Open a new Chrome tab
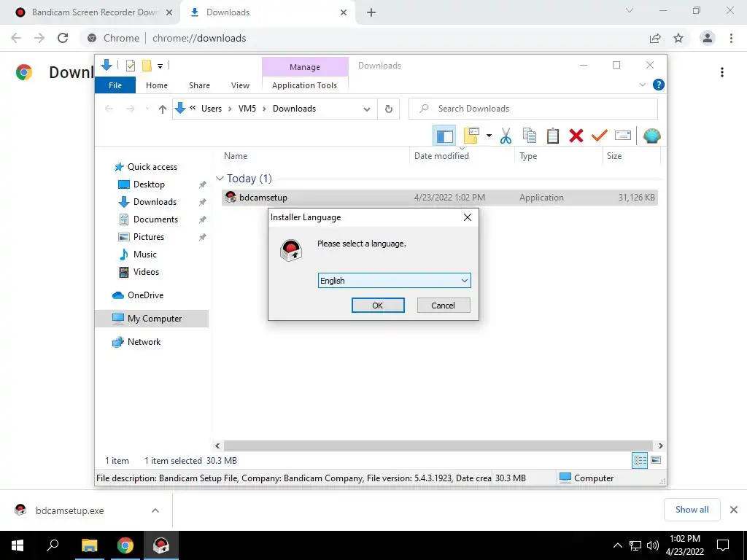This screenshot has width=747, height=560. (x=371, y=13)
